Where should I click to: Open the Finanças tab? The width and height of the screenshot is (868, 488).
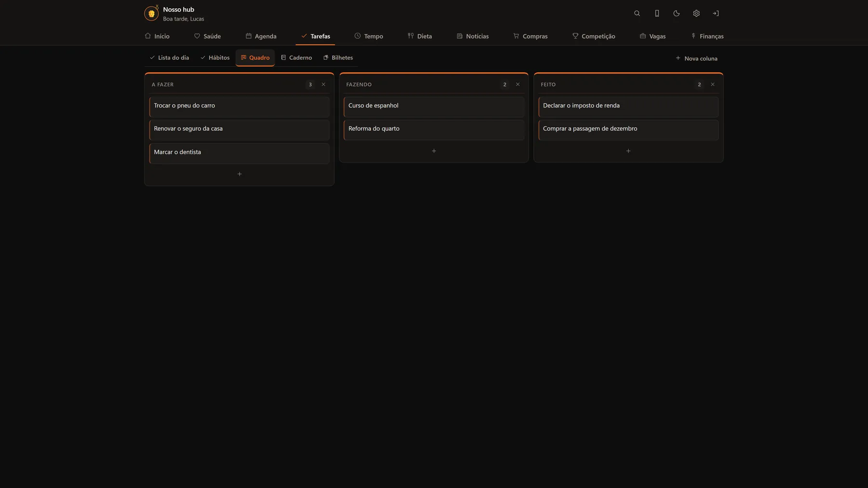[x=707, y=36]
